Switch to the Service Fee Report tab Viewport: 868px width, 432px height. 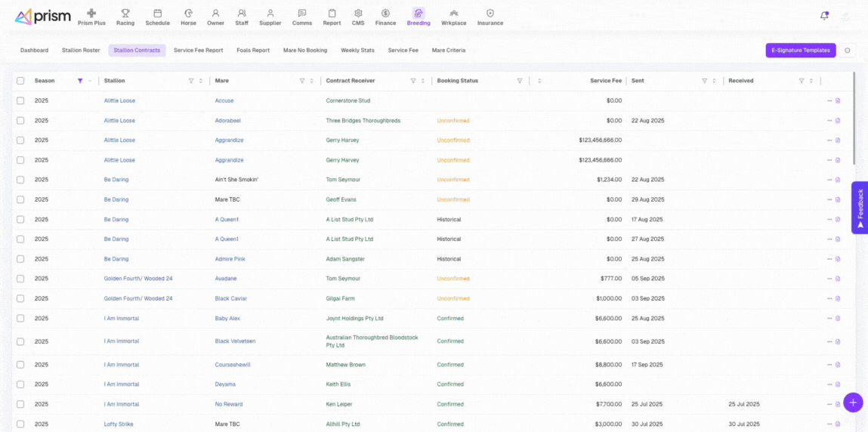198,51
